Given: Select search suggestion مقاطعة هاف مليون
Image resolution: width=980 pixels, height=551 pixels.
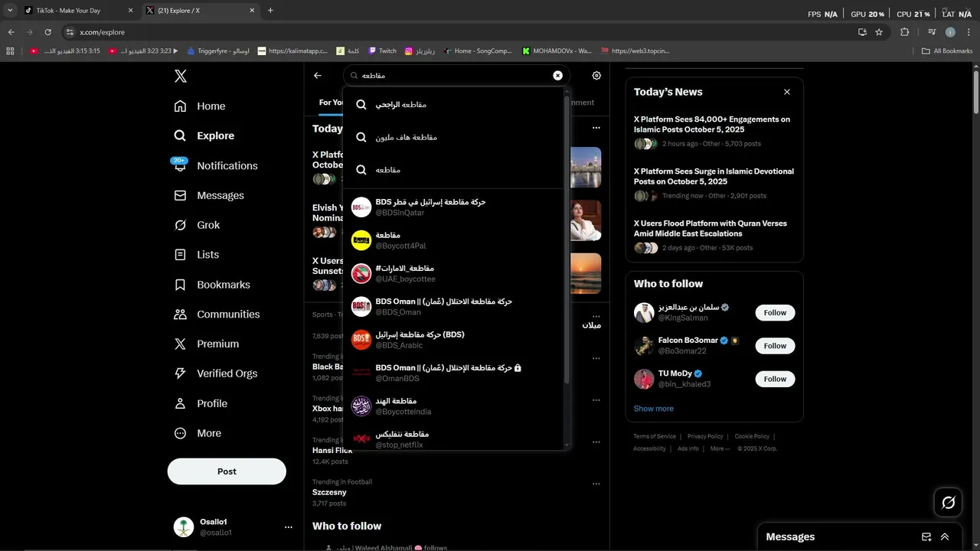Looking at the screenshot, I should [453, 137].
